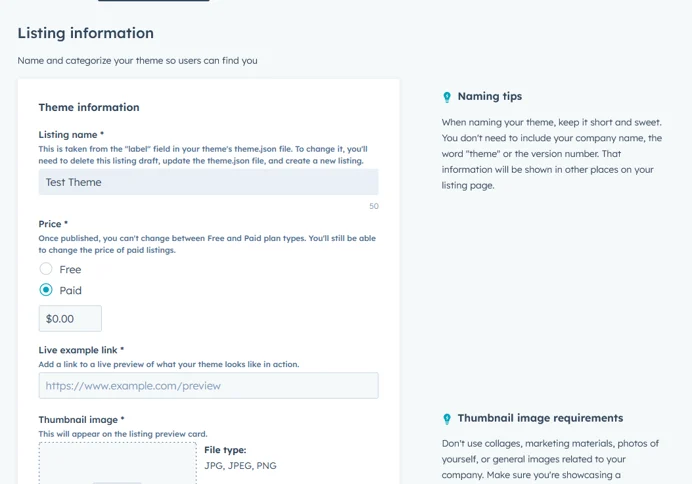Click the paragraph 'When naming your theme, keep it short'
This screenshot has width=692, height=484.
coord(552,154)
